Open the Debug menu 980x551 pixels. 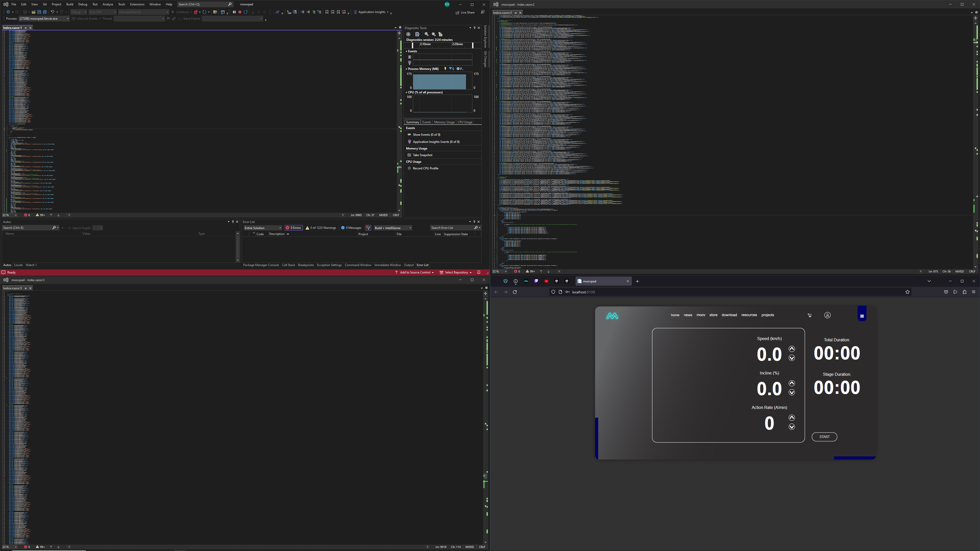point(82,4)
